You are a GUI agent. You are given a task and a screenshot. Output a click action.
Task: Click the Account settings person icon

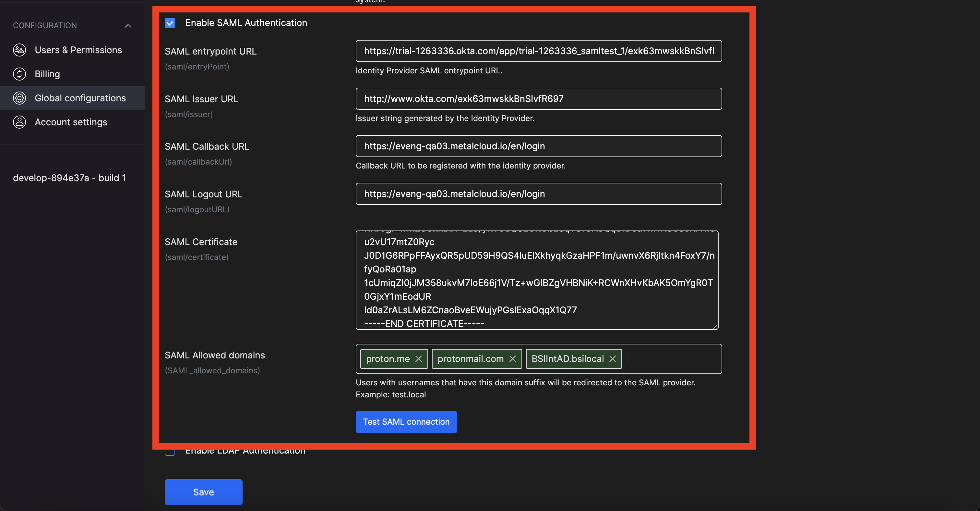pos(19,122)
